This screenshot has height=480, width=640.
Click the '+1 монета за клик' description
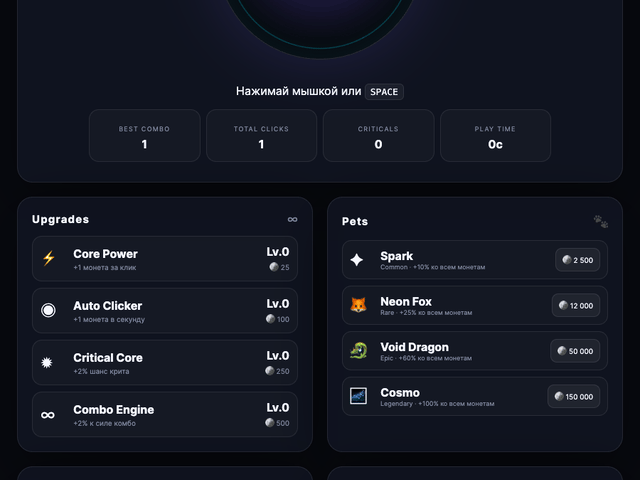click(x=105, y=268)
